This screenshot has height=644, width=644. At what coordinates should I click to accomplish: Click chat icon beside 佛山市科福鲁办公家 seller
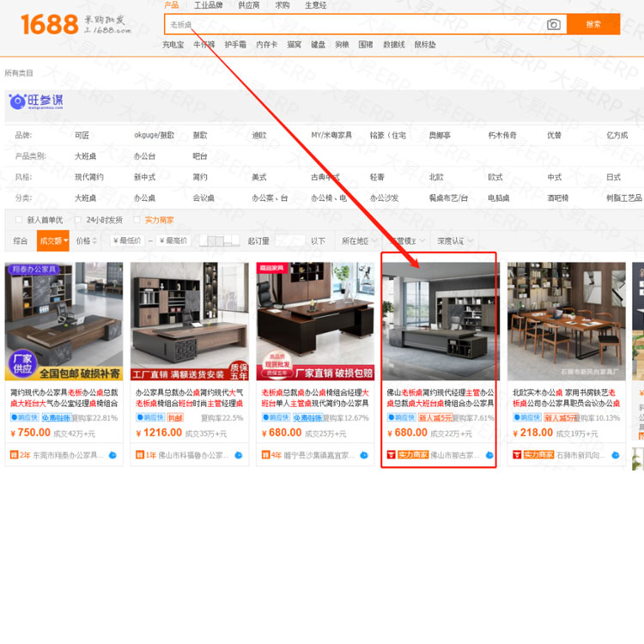click(x=239, y=455)
